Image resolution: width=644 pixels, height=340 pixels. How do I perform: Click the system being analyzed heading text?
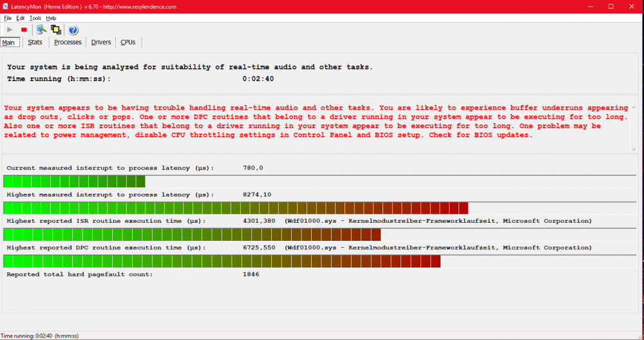click(x=190, y=67)
